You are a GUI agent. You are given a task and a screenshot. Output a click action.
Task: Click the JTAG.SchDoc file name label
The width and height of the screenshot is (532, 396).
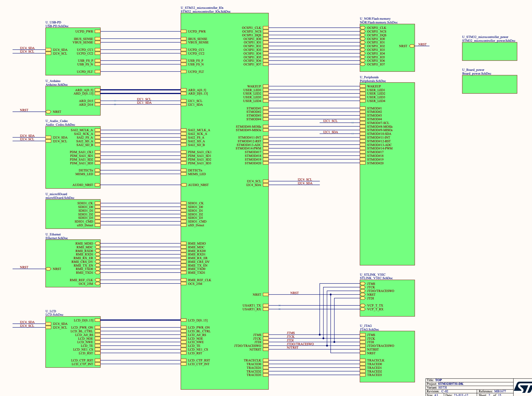tap(369, 329)
